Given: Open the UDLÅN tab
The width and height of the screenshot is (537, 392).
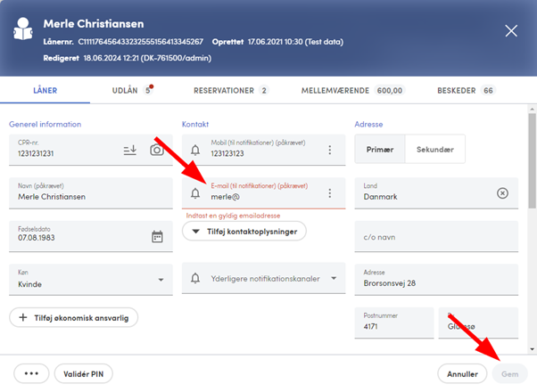Looking at the screenshot, I should 132,90.
